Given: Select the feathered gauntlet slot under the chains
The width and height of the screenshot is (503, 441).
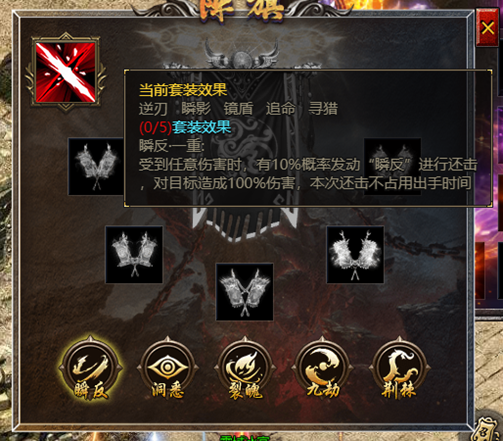Looking at the screenshot, I should [355, 255].
